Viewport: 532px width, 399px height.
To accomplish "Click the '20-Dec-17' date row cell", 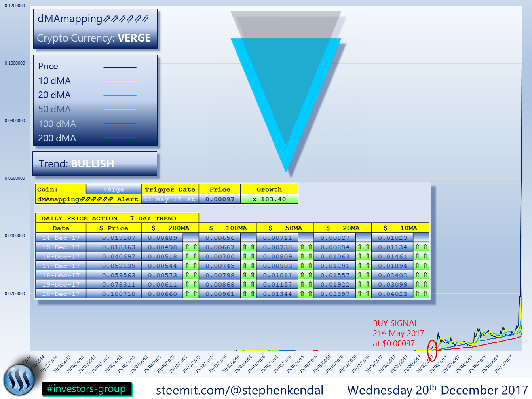I will [x=61, y=294].
